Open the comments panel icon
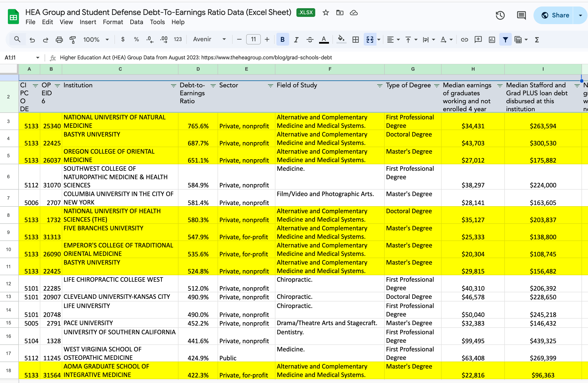This screenshot has width=588, height=383. pyautogui.click(x=521, y=15)
